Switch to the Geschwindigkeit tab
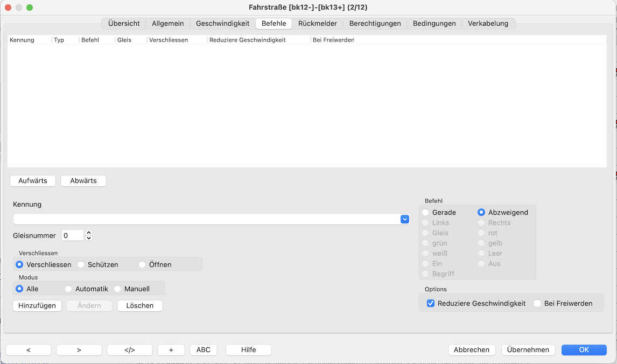 (x=222, y=24)
